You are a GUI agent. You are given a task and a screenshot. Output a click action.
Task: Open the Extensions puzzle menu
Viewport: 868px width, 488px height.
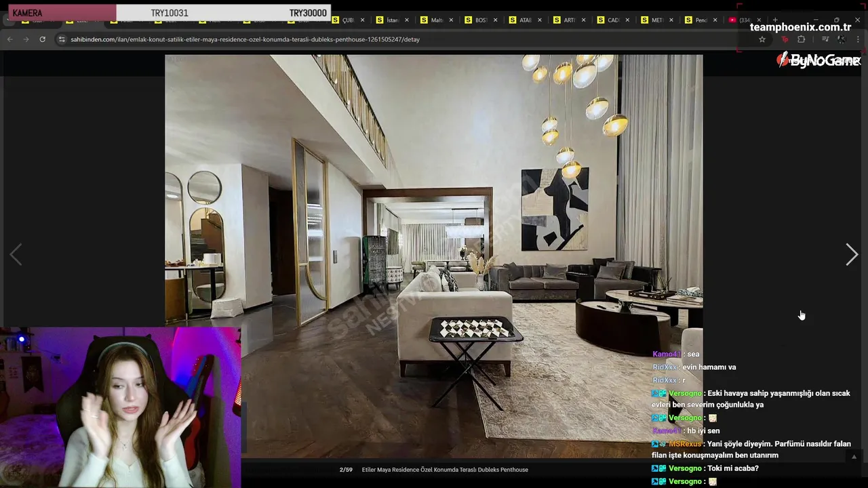(801, 39)
